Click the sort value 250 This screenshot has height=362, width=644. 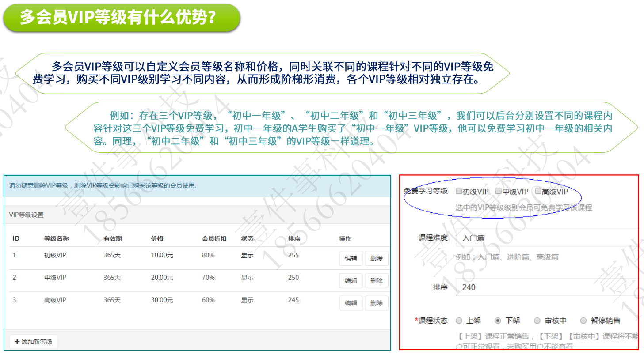coord(293,278)
